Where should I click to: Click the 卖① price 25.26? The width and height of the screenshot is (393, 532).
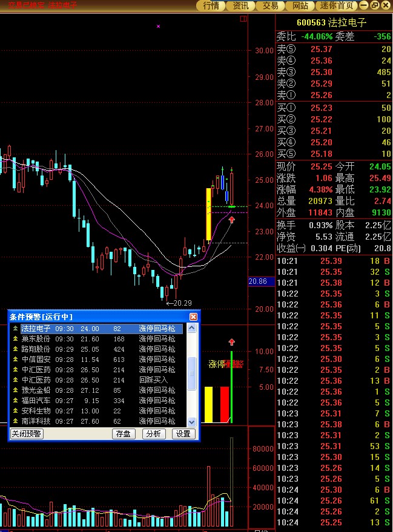[321, 96]
